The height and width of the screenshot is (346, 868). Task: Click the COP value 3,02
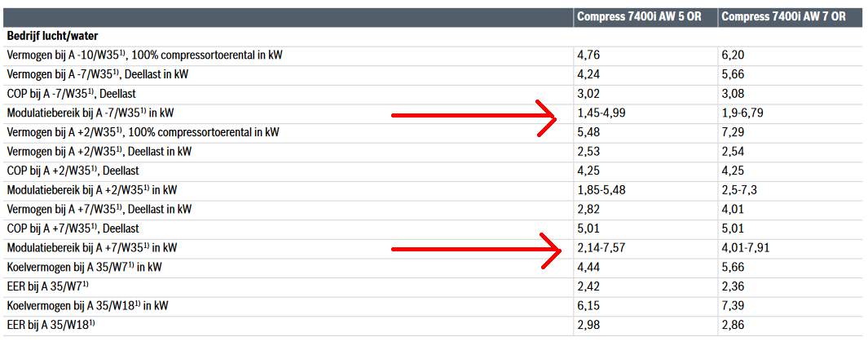(588, 94)
